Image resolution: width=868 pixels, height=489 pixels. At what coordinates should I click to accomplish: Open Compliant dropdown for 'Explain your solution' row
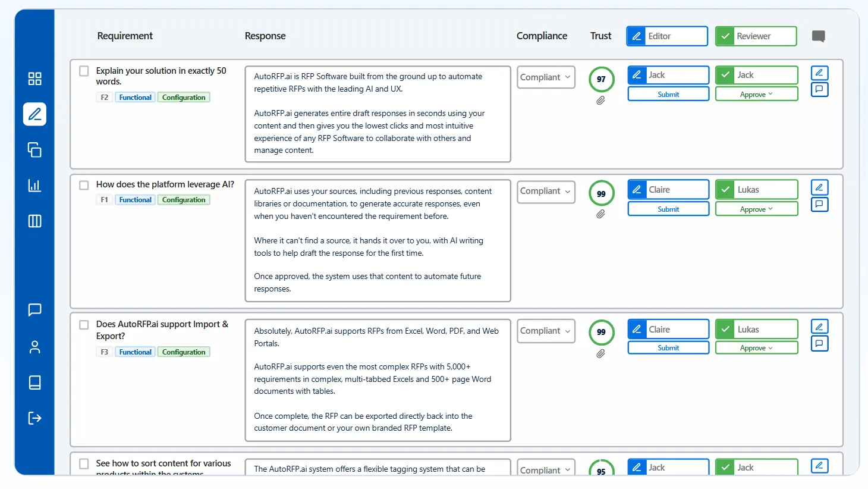click(546, 77)
